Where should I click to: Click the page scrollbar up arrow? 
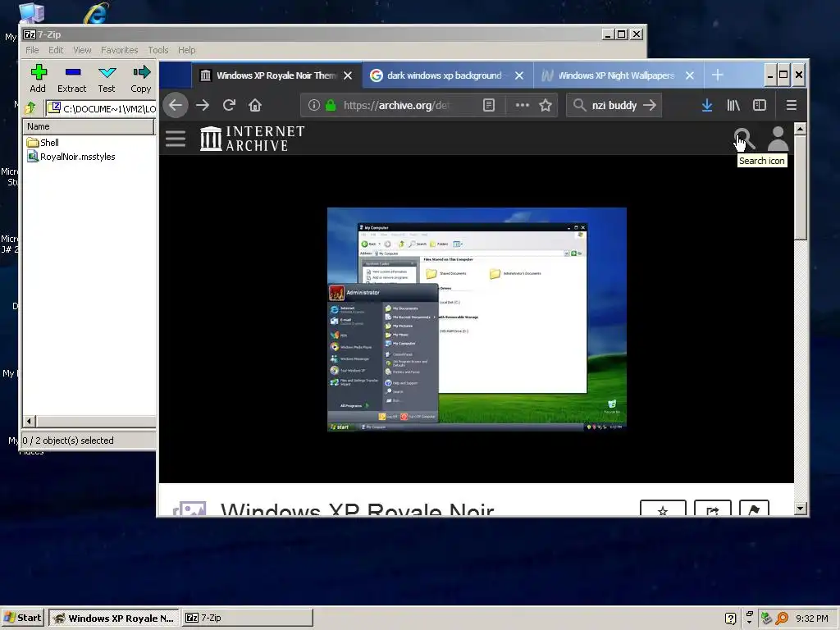click(801, 129)
